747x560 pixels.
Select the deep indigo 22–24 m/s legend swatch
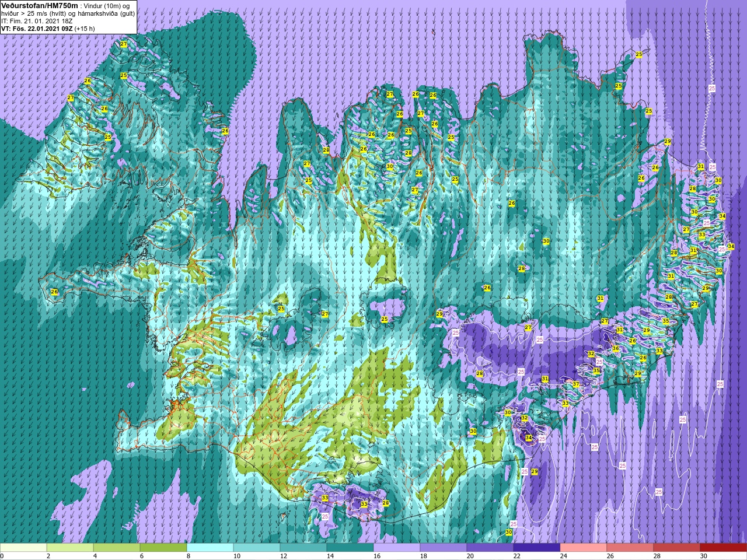tap(537, 548)
